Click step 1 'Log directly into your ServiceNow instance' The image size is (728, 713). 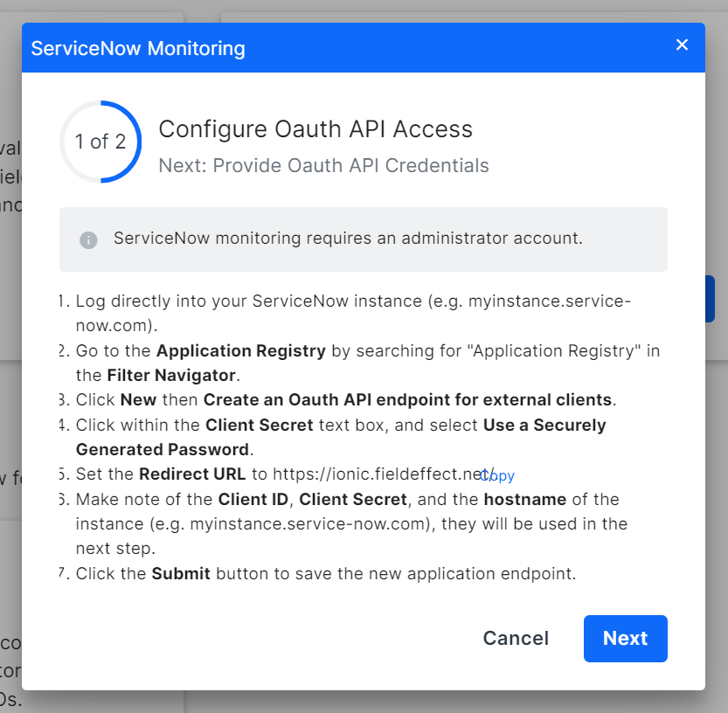pos(353,314)
